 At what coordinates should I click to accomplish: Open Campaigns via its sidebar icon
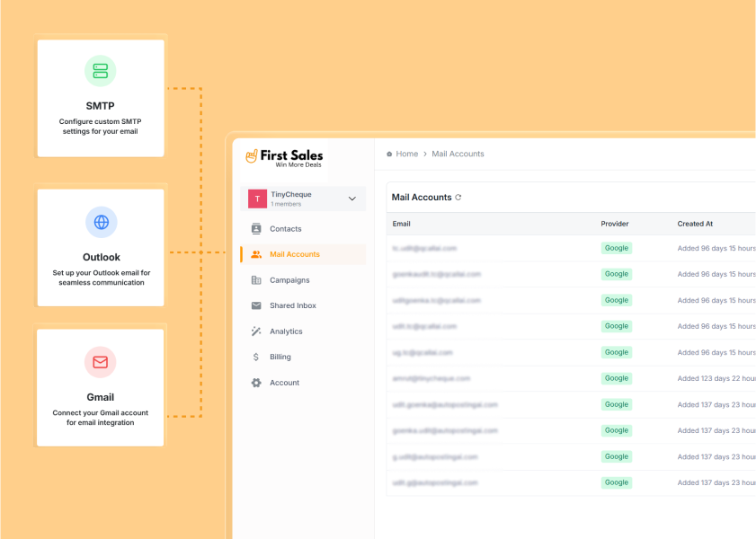point(256,279)
